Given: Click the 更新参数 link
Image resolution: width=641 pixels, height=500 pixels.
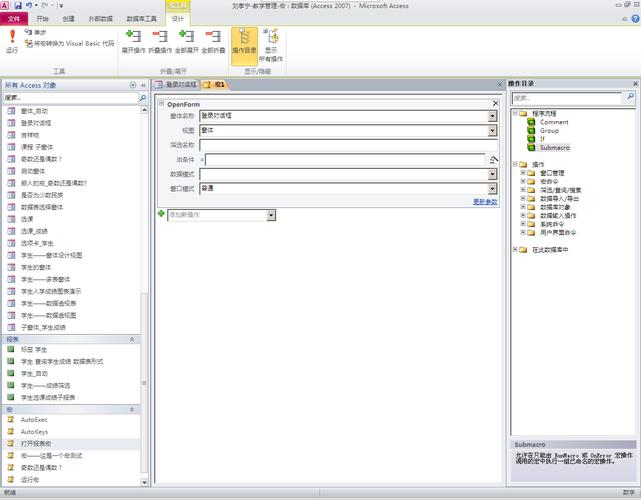Looking at the screenshot, I should (484, 201).
